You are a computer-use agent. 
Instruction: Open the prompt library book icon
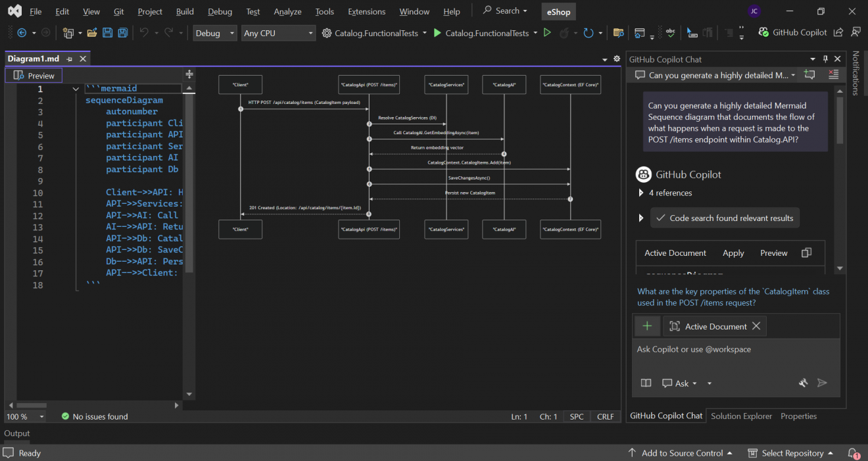646,383
